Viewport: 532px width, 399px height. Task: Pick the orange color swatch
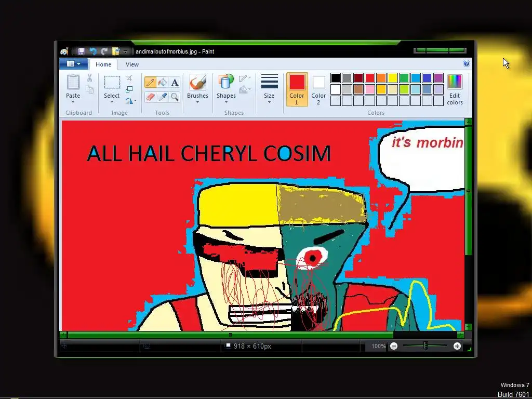pyautogui.click(x=381, y=78)
